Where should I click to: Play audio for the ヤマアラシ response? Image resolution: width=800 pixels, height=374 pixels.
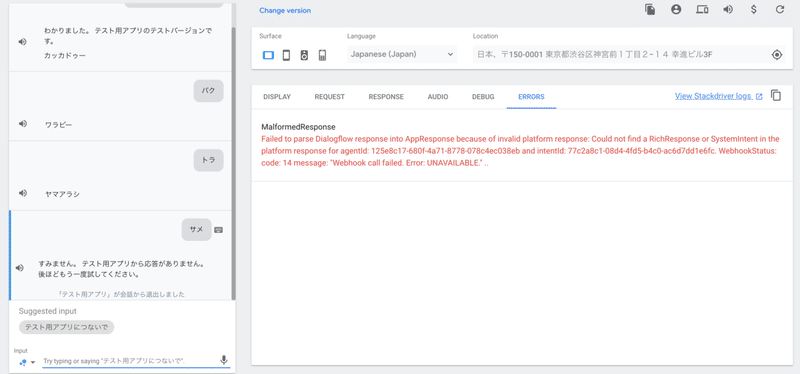22,193
